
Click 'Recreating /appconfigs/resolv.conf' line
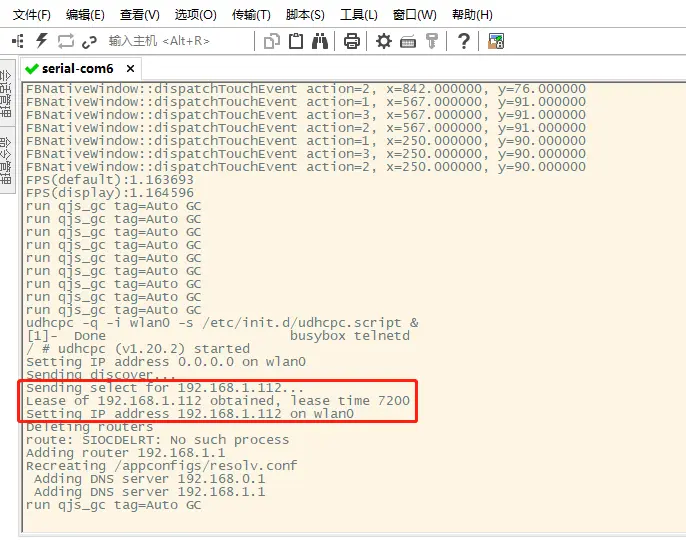161,466
